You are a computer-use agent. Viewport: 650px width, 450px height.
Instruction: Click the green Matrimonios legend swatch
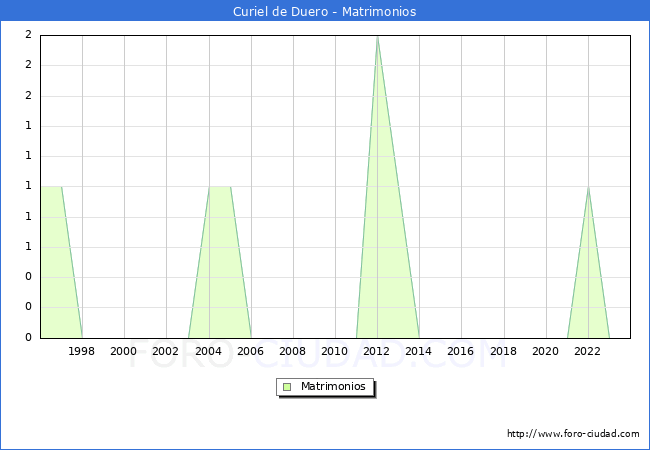tap(287, 387)
